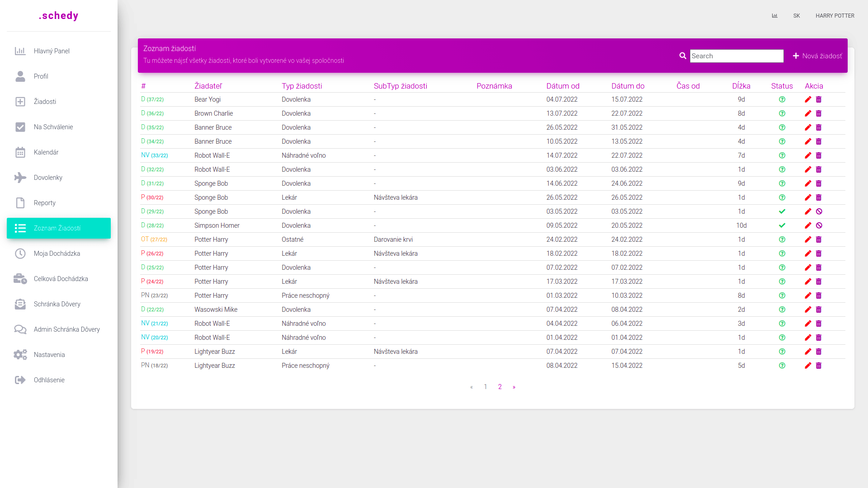Delete request D (32/22) Robot Wall-E

pos(819,169)
